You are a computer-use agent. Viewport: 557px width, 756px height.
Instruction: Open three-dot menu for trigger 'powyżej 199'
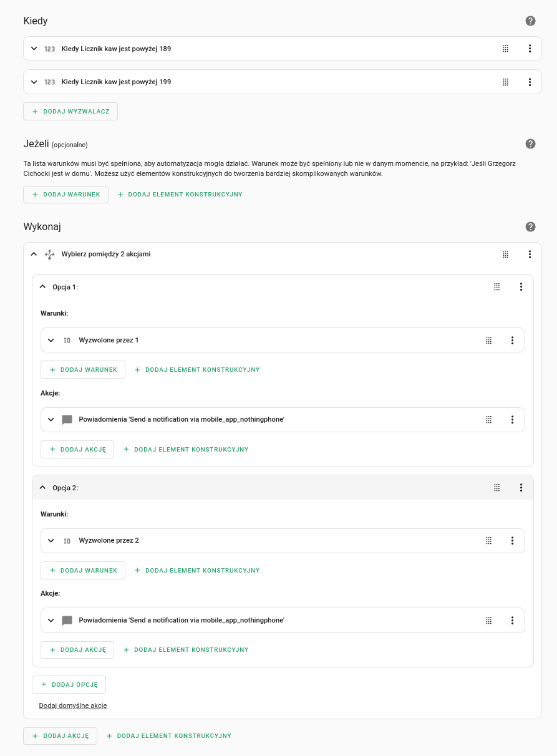[530, 82]
